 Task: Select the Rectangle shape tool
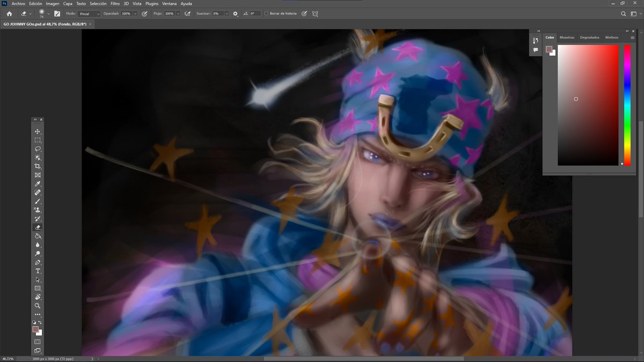[38, 289]
